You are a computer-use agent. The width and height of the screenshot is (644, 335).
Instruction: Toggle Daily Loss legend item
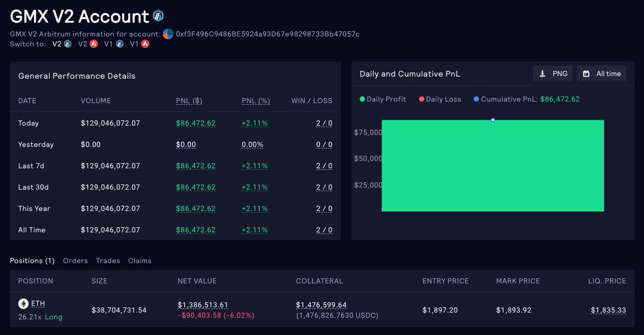coord(440,99)
